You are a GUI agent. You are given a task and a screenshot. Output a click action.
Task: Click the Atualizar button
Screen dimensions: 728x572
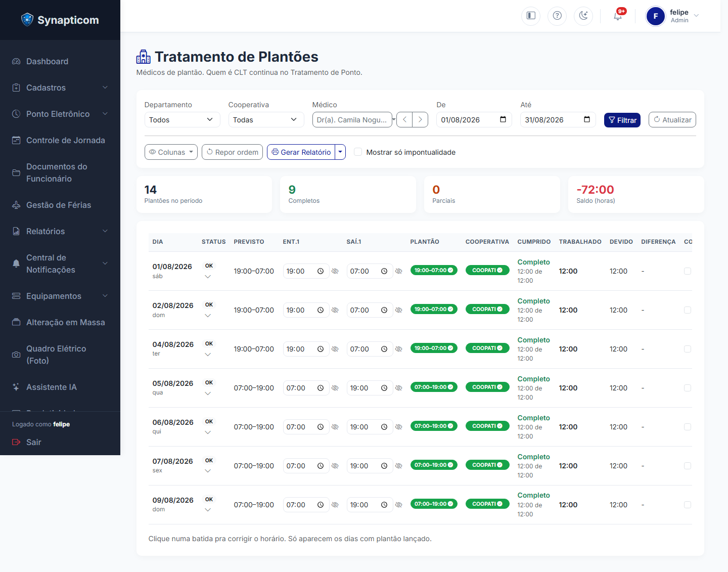(672, 119)
